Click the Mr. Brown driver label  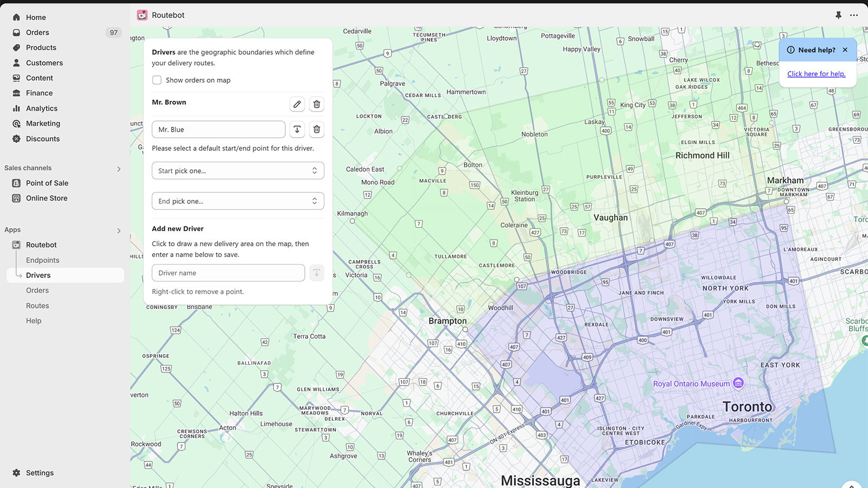point(169,102)
